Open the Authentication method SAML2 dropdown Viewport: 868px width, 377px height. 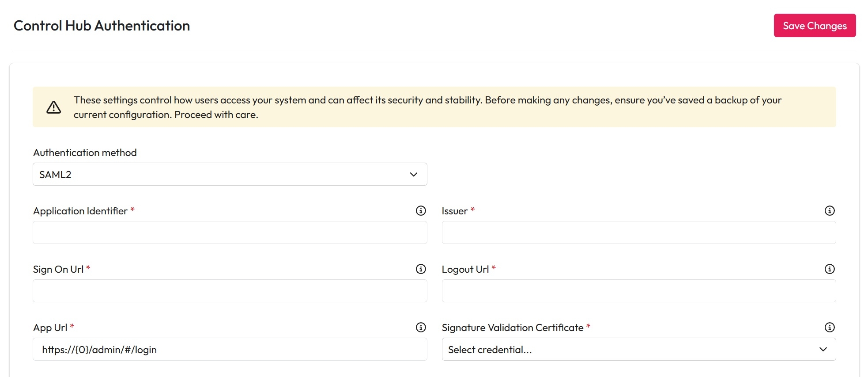[x=230, y=175]
